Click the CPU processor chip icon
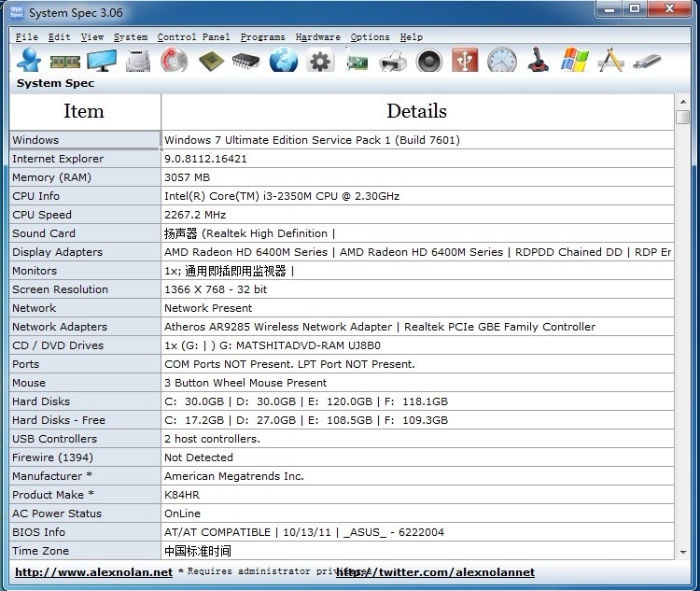Image resolution: width=700 pixels, height=591 pixels. coord(211,62)
